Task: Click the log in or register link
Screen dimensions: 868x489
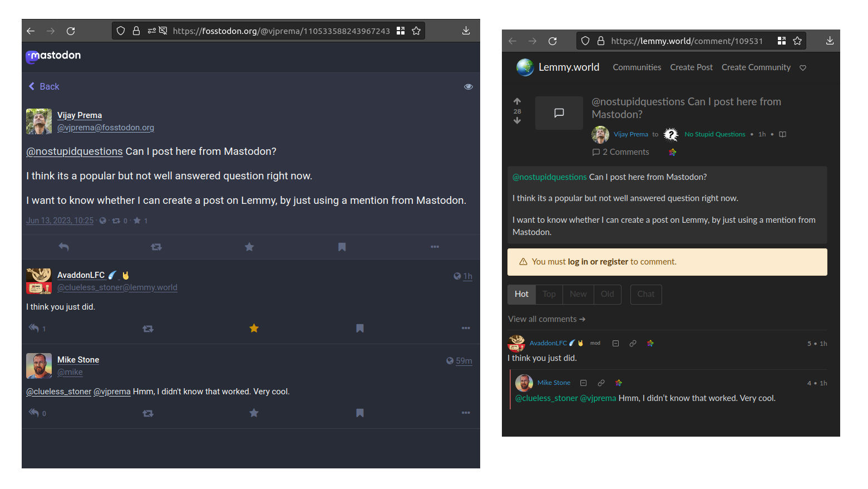Action: click(598, 262)
